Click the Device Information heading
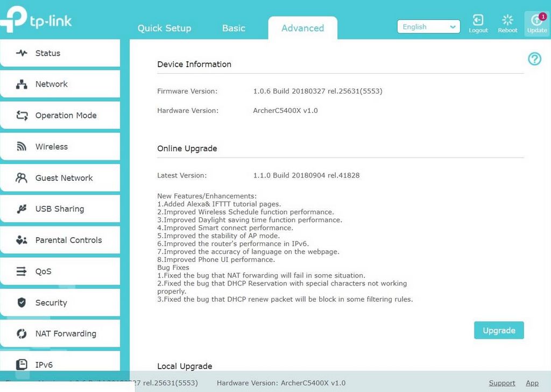The height and width of the screenshot is (392, 551). [194, 65]
